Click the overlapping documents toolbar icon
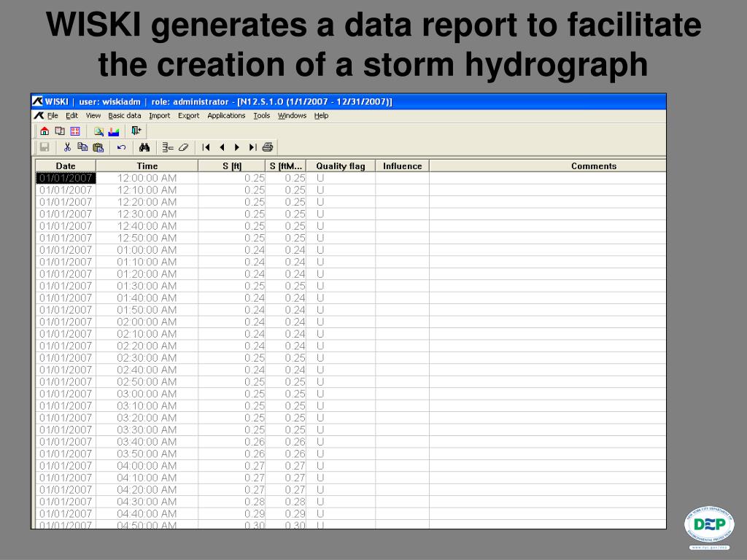The height and width of the screenshot is (560, 747). tap(60, 131)
